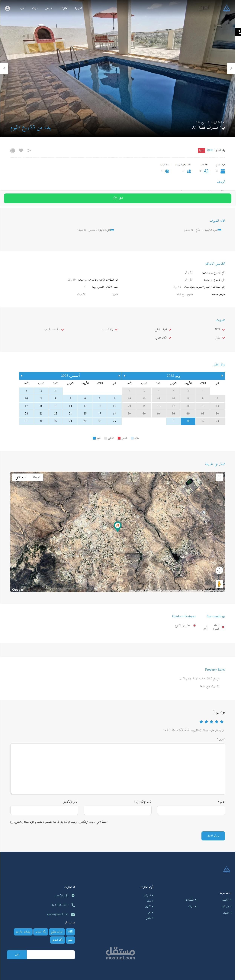The width and height of the screenshot is (241, 980).
Task: Click the مكان للشوي tag in footer
Action: click(x=58, y=940)
